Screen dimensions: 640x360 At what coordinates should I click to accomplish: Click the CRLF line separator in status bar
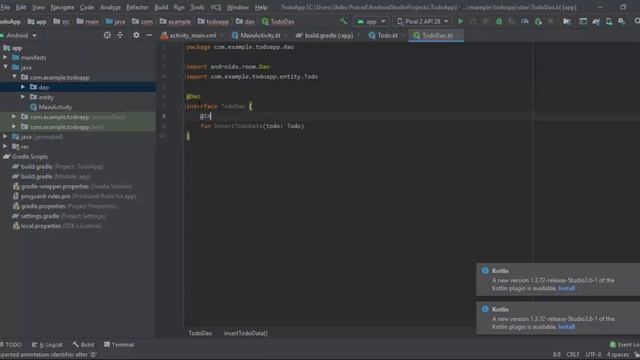(573, 354)
